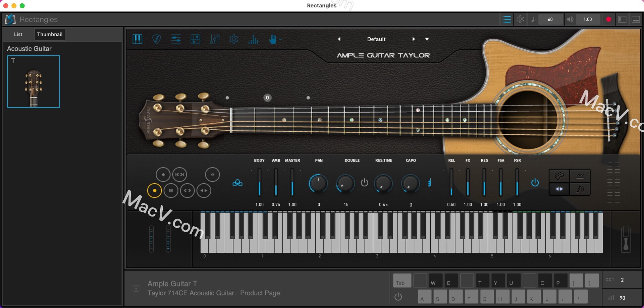Switch to the List tab
The height and width of the screenshot is (308, 644).
(18, 34)
